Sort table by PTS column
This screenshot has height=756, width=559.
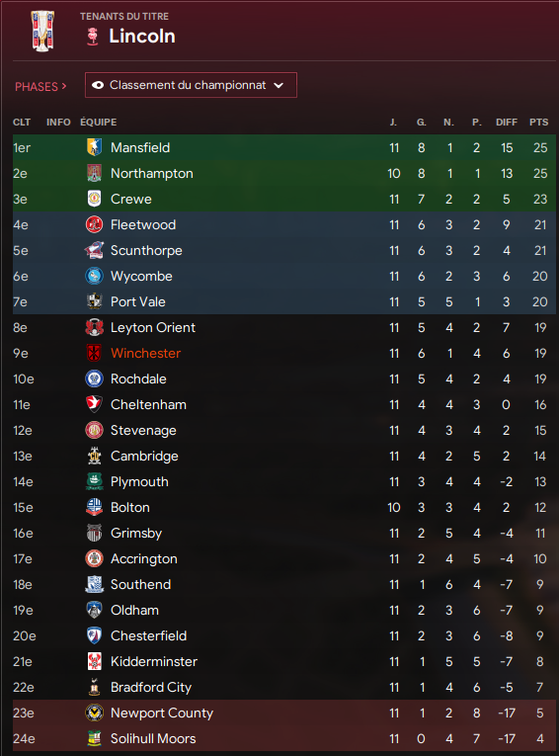pos(539,122)
